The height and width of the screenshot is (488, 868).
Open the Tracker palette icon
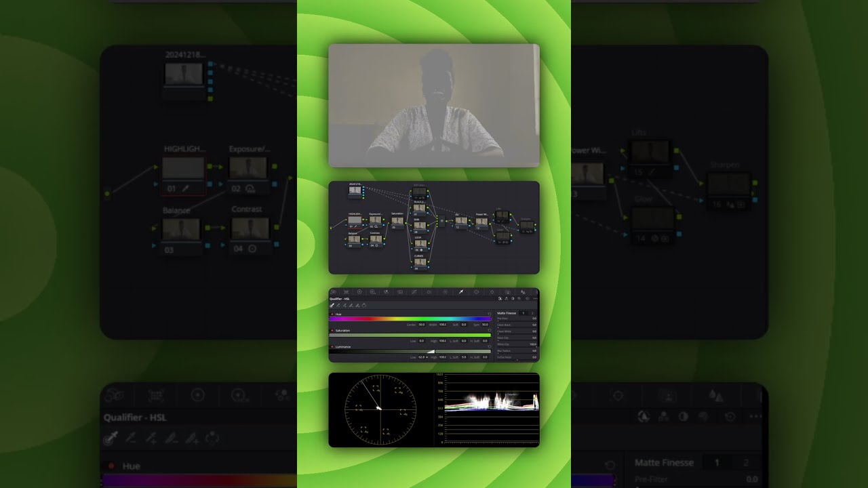pyautogui.click(x=492, y=292)
